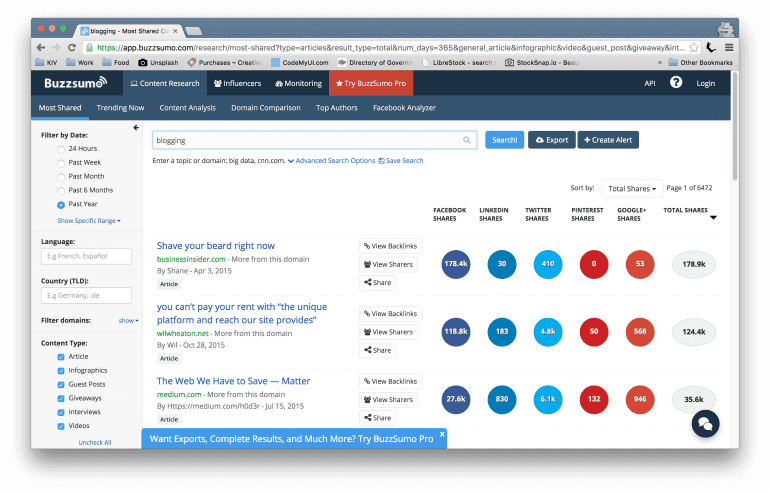Click Pinterest shares circle showing 0
Screen dimensions: 770x493
click(x=594, y=264)
